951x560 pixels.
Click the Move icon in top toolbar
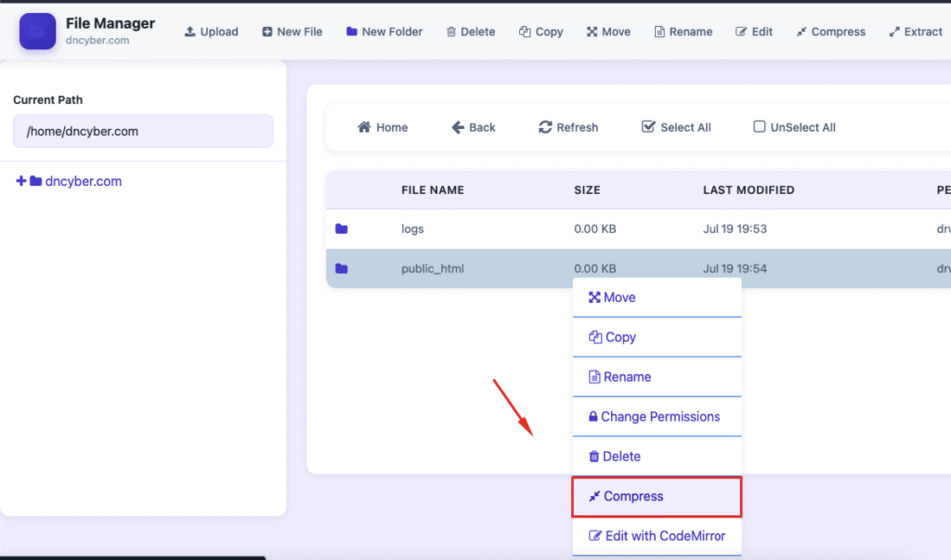tap(592, 32)
